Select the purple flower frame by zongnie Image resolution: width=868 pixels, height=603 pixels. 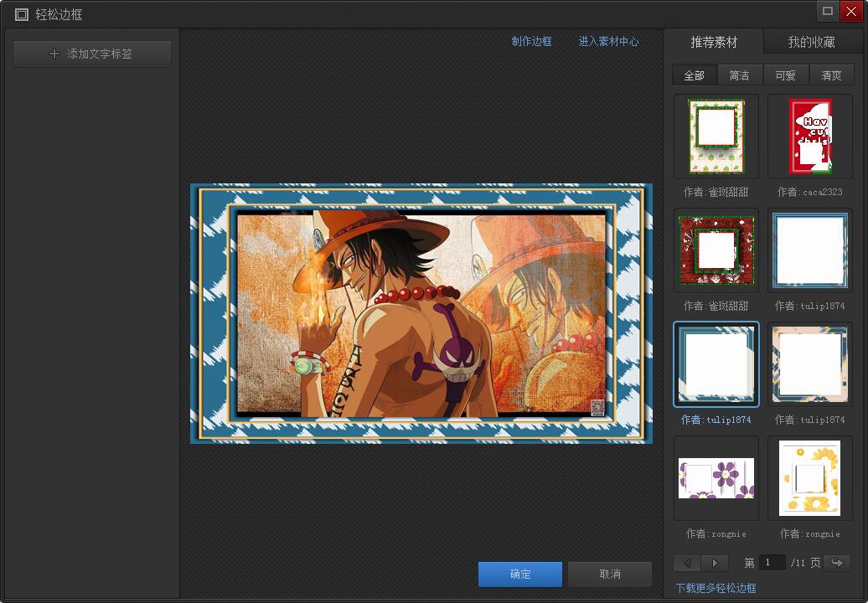[x=716, y=478]
